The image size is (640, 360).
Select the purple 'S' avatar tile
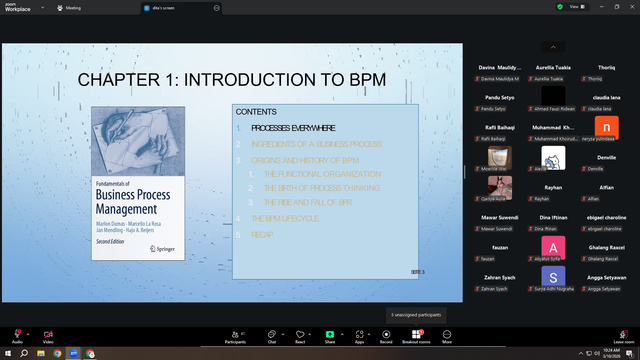tap(553, 278)
